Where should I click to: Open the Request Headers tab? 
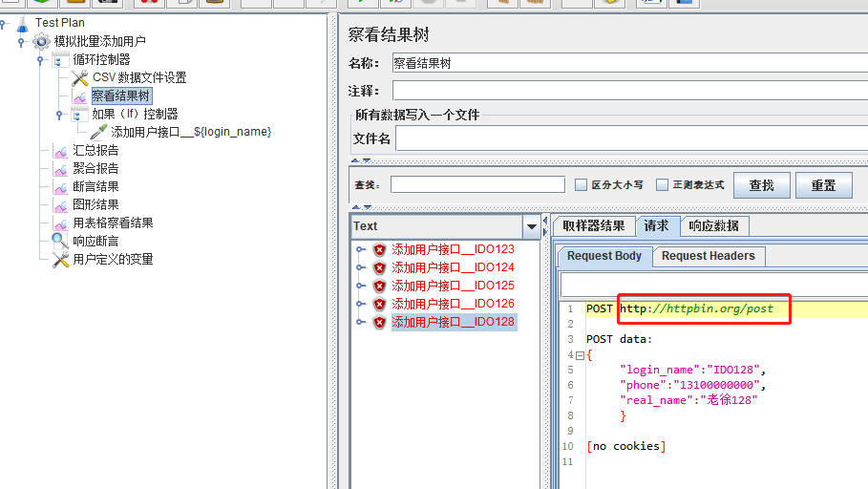(708, 256)
